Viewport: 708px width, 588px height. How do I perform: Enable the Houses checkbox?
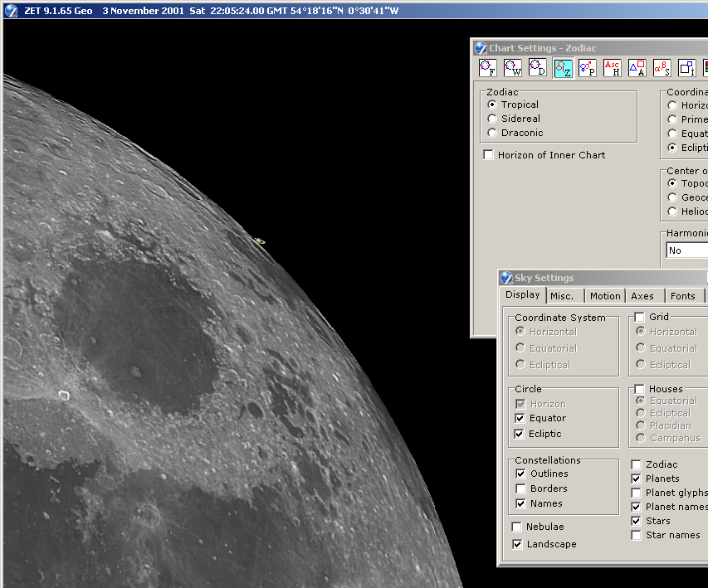click(639, 389)
